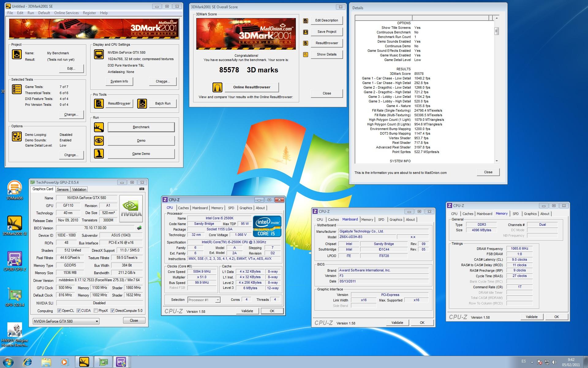
Task: Click the Benchmark button in Run
Action: (141, 127)
